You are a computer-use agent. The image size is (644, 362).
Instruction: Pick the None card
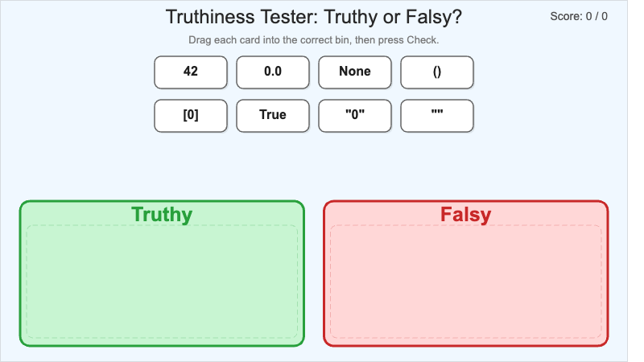tap(355, 72)
